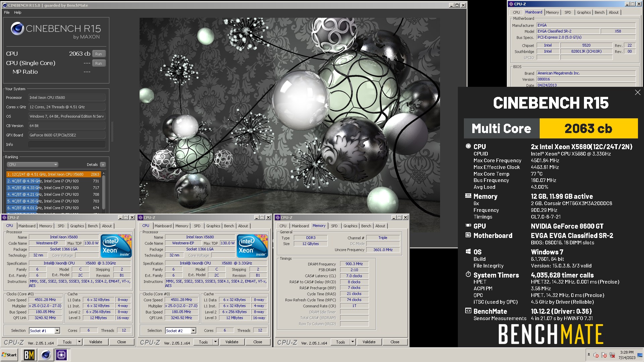Click Tools button in Socket #1 CPU-Z
Screen dimensions: 644x362
pos(67,342)
